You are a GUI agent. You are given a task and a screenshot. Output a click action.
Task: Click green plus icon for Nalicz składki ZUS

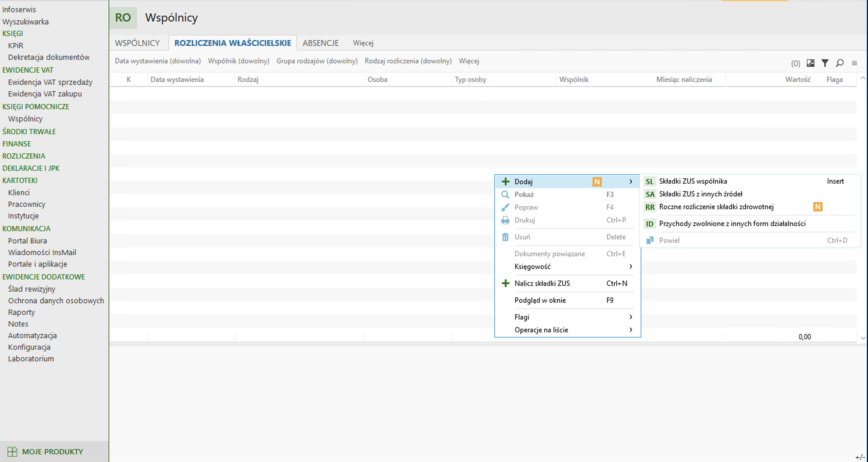505,283
